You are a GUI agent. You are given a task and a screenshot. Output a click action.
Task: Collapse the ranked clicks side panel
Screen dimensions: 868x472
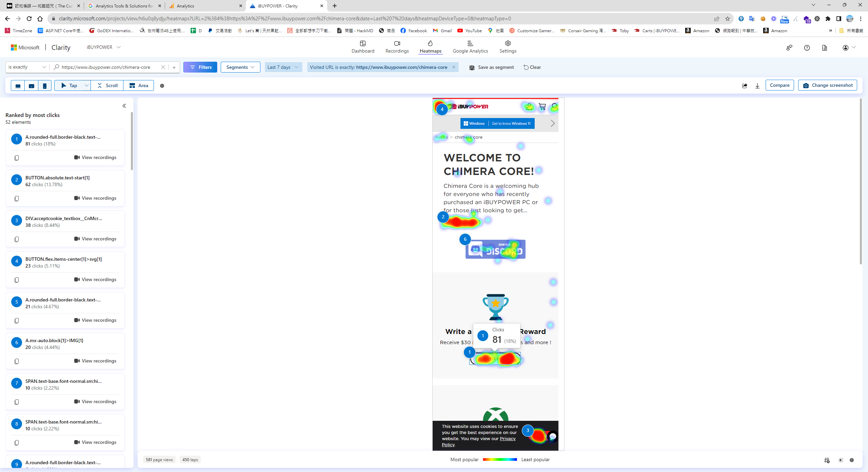[124, 106]
